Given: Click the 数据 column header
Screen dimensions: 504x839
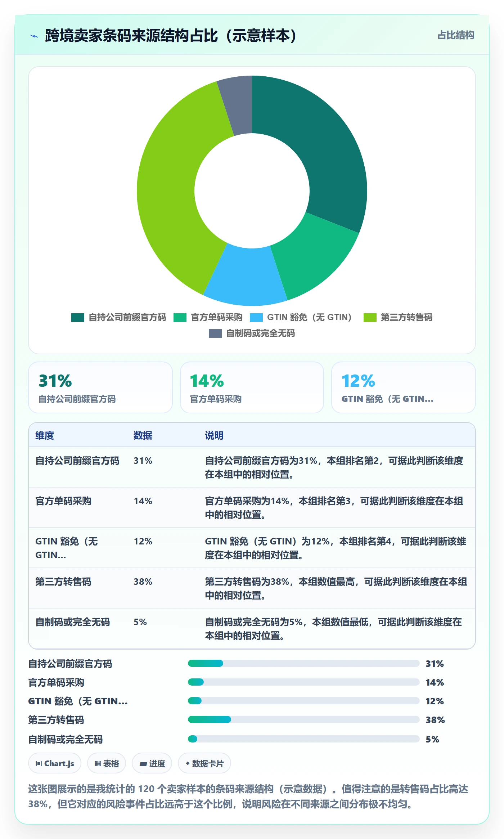Looking at the screenshot, I should click(x=143, y=435).
